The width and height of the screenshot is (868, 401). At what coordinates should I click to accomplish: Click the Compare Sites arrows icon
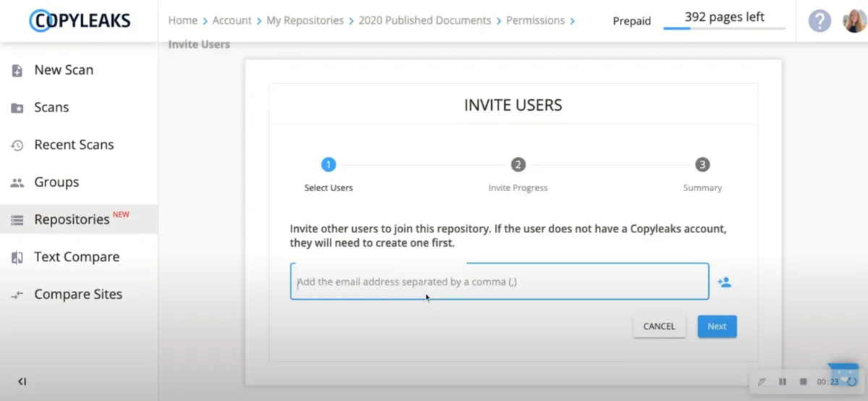(17, 295)
